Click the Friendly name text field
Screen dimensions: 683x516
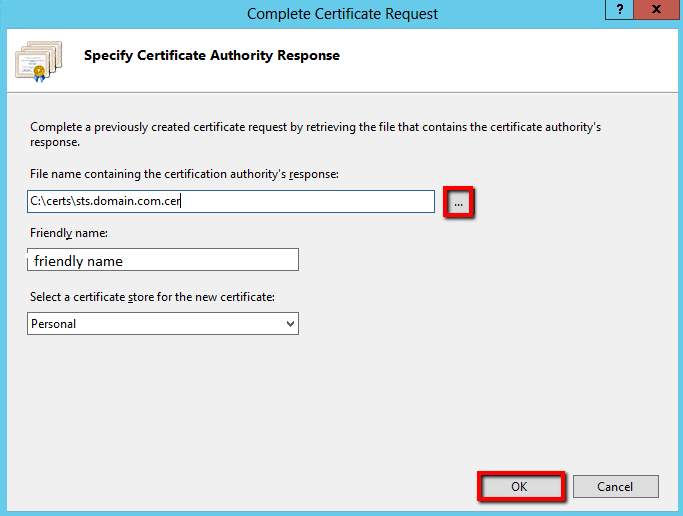tap(163, 260)
